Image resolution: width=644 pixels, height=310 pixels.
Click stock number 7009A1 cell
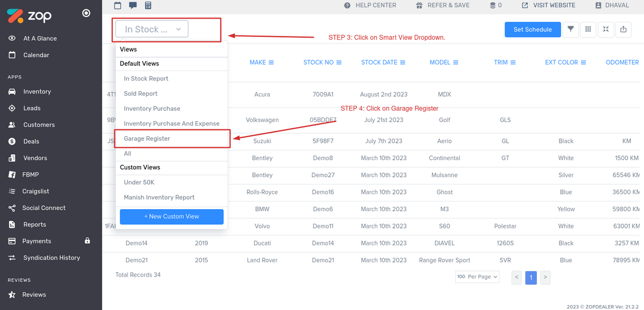[x=323, y=95]
